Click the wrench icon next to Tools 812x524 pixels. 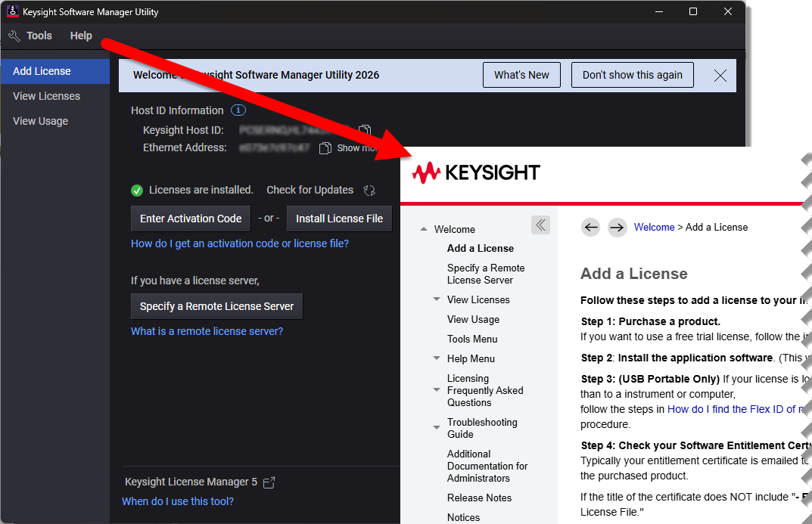pos(14,36)
